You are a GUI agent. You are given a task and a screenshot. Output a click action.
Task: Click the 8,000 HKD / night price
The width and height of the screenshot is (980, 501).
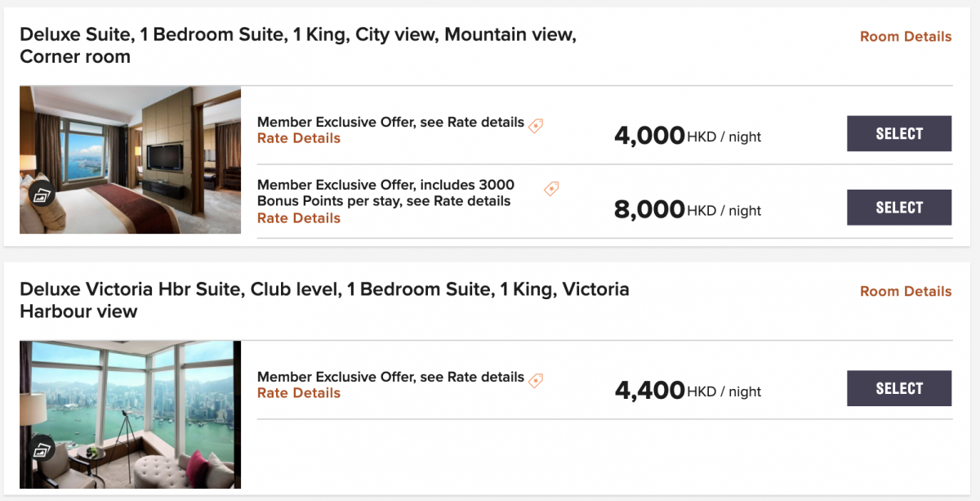[688, 210]
